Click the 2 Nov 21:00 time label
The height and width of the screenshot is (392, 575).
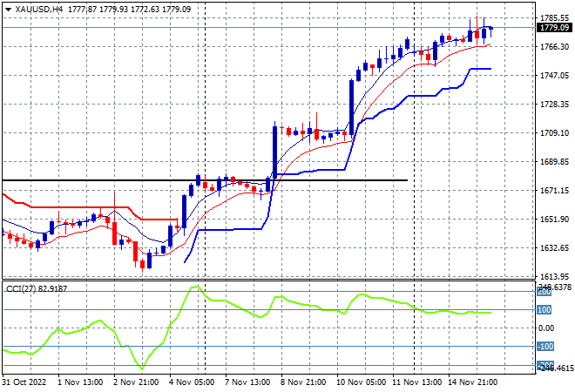[136, 382]
